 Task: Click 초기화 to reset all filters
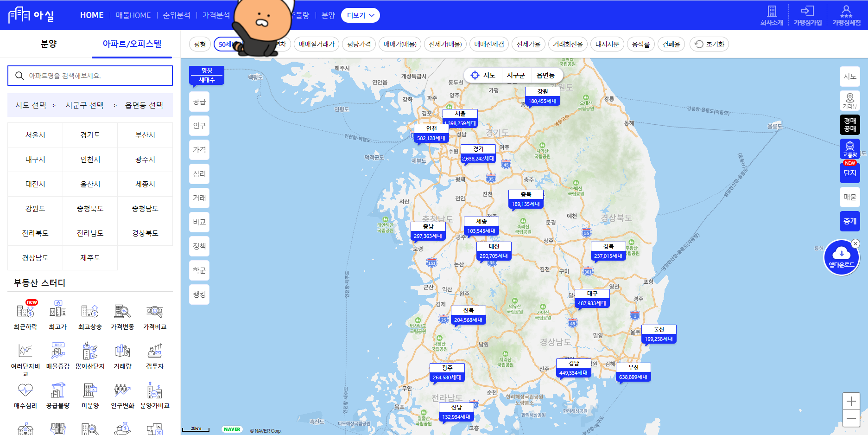pos(709,44)
